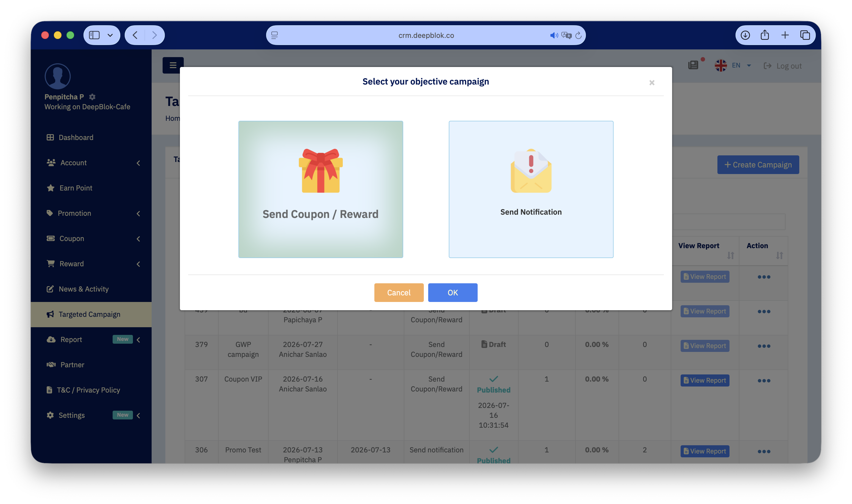Image resolution: width=852 pixels, height=504 pixels.
Task: Open a new Safari tab
Action: pos(785,35)
